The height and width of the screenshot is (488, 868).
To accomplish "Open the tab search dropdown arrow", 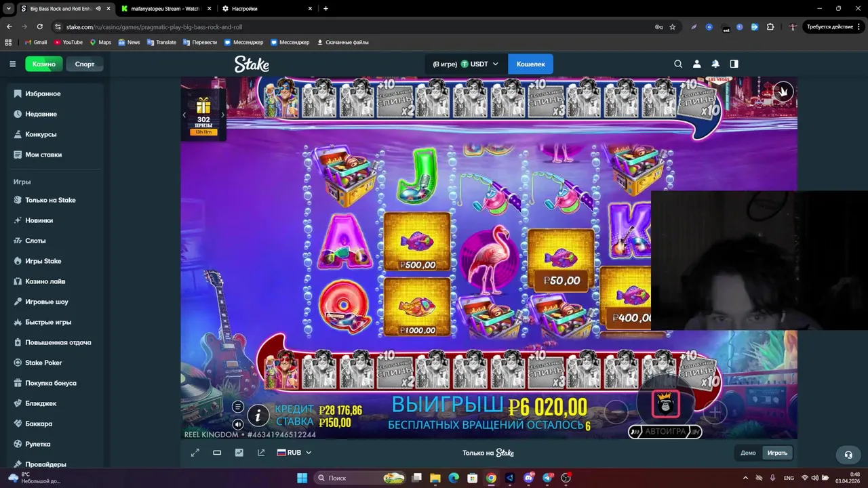I will (9, 9).
